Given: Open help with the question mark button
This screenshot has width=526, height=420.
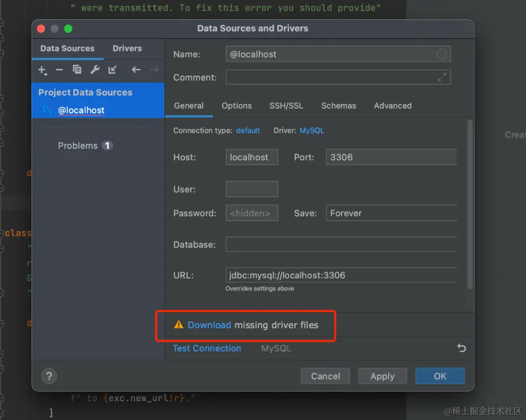Looking at the screenshot, I should pos(49,376).
